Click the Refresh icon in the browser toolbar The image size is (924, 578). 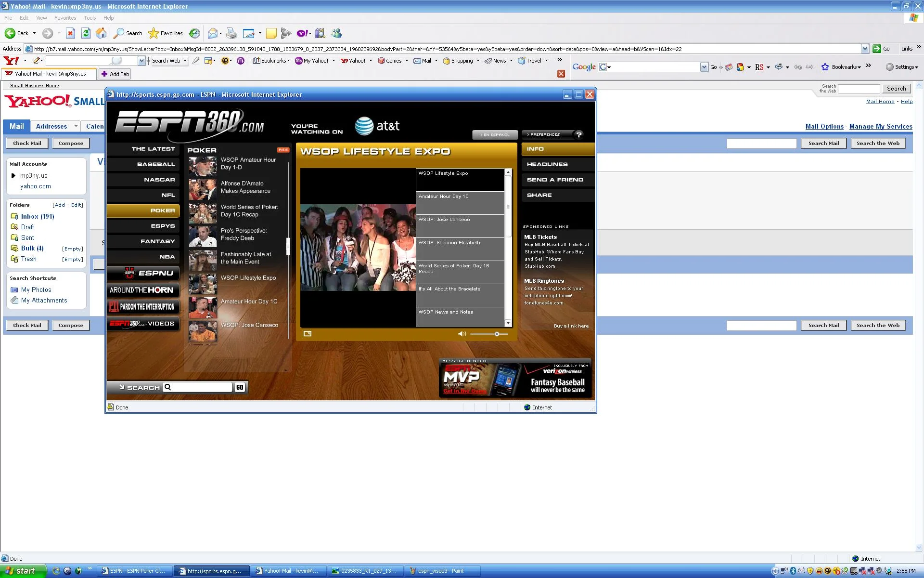pyautogui.click(x=85, y=33)
